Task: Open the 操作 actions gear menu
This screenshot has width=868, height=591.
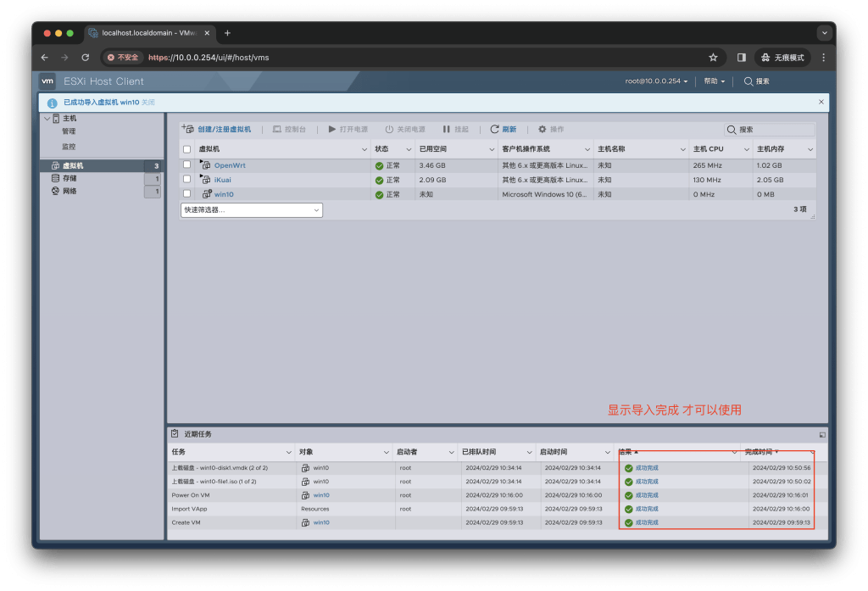Action: [x=552, y=129]
